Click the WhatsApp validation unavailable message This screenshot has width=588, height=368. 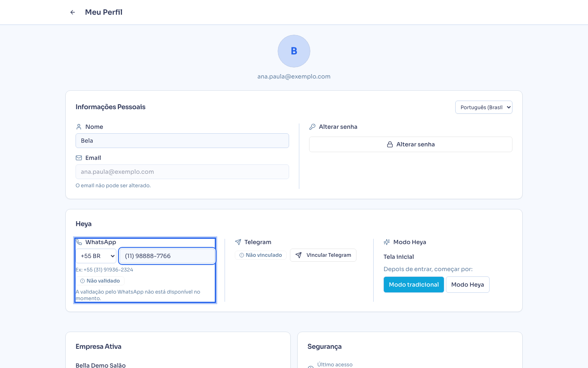(138, 295)
